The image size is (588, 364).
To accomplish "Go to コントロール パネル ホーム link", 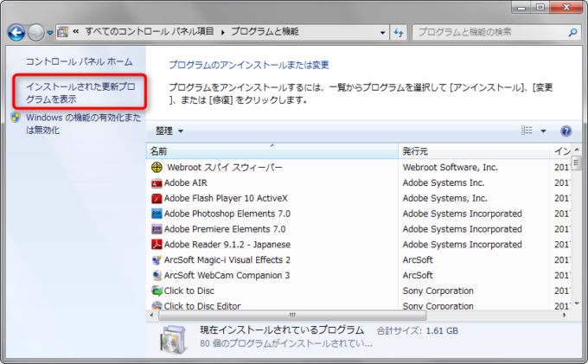I will 79,61.
